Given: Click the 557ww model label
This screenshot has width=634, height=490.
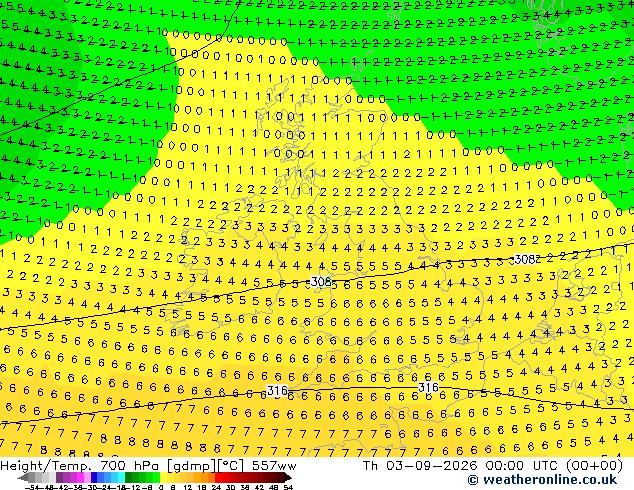Looking at the screenshot, I should [274, 466].
